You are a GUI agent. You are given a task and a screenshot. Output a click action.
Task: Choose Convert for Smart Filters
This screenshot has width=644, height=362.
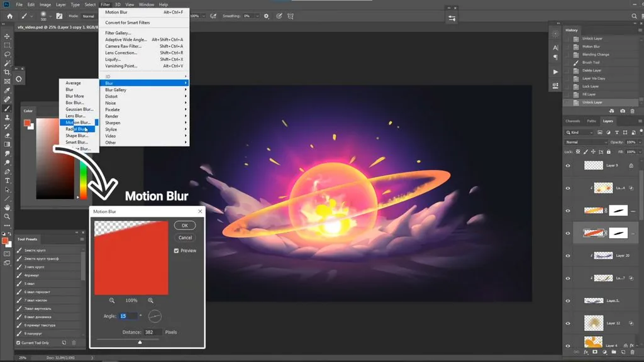point(144,23)
